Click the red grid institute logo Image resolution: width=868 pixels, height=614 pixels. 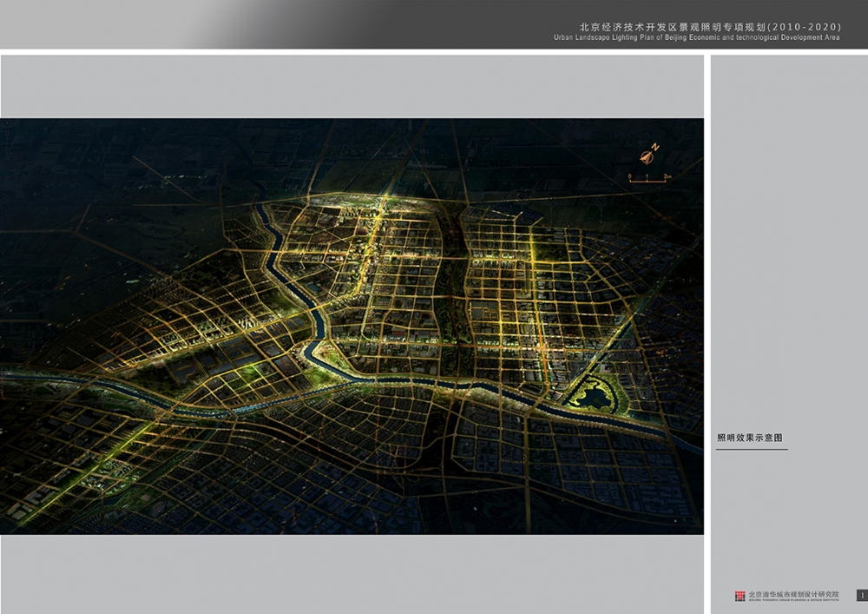point(740,596)
